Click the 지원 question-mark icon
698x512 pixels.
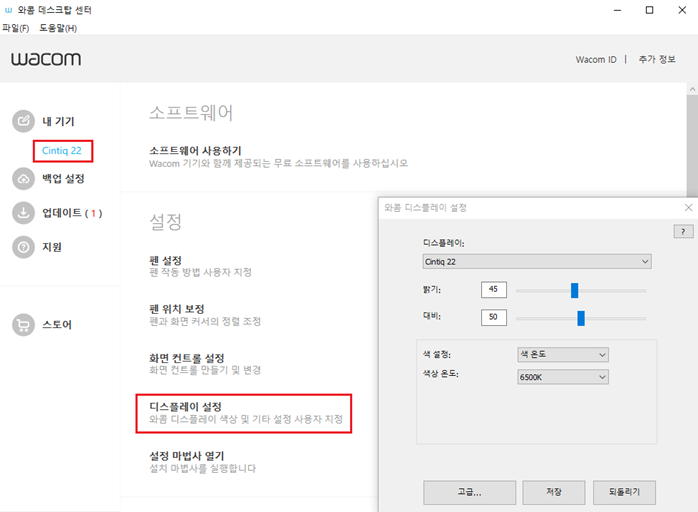[x=23, y=247]
